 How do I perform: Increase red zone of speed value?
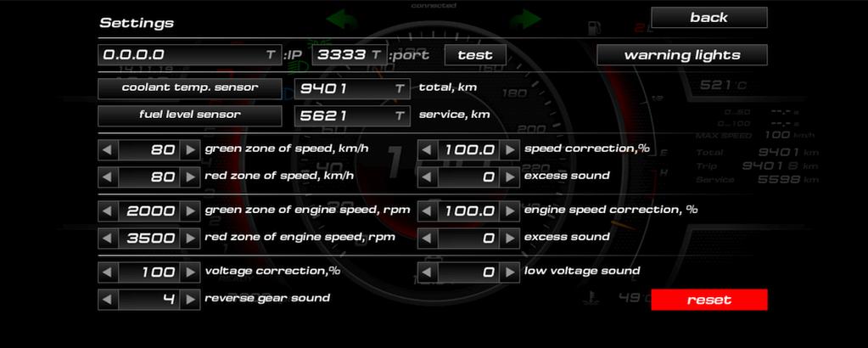click(190, 177)
